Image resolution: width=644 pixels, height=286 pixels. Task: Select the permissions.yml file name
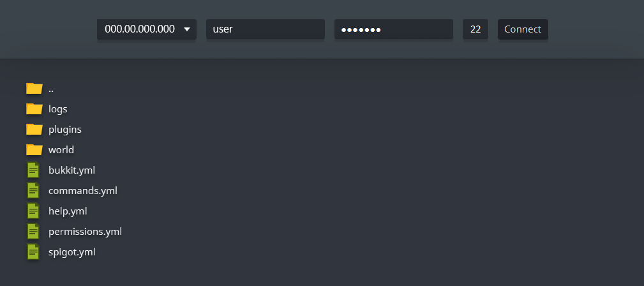(85, 231)
